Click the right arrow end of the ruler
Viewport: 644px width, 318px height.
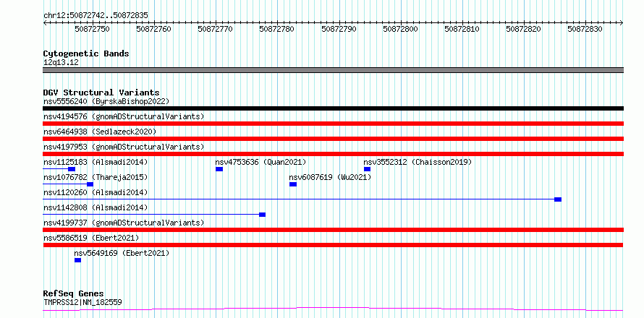pos(622,23)
